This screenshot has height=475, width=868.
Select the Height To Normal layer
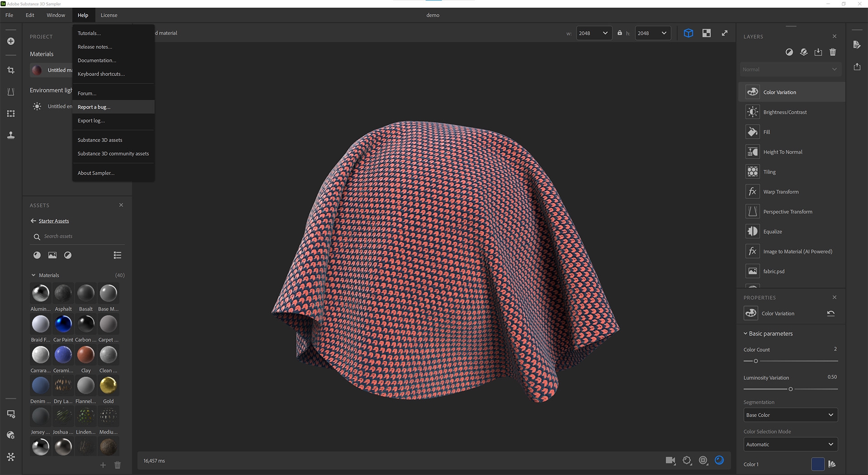pyautogui.click(x=783, y=152)
